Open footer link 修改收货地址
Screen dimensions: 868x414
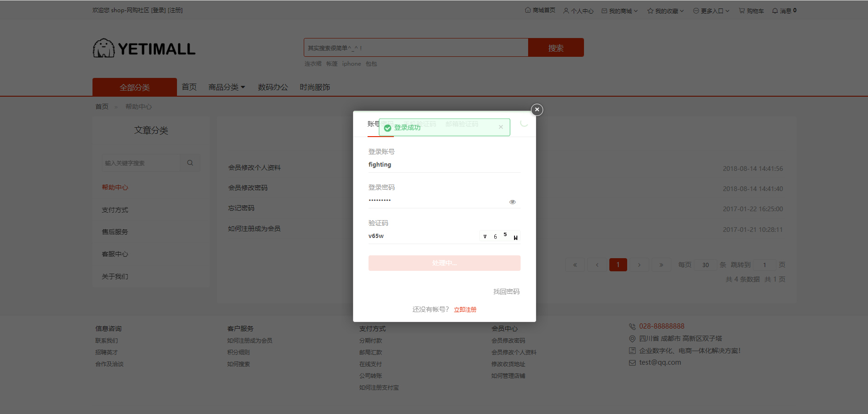coord(508,364)
